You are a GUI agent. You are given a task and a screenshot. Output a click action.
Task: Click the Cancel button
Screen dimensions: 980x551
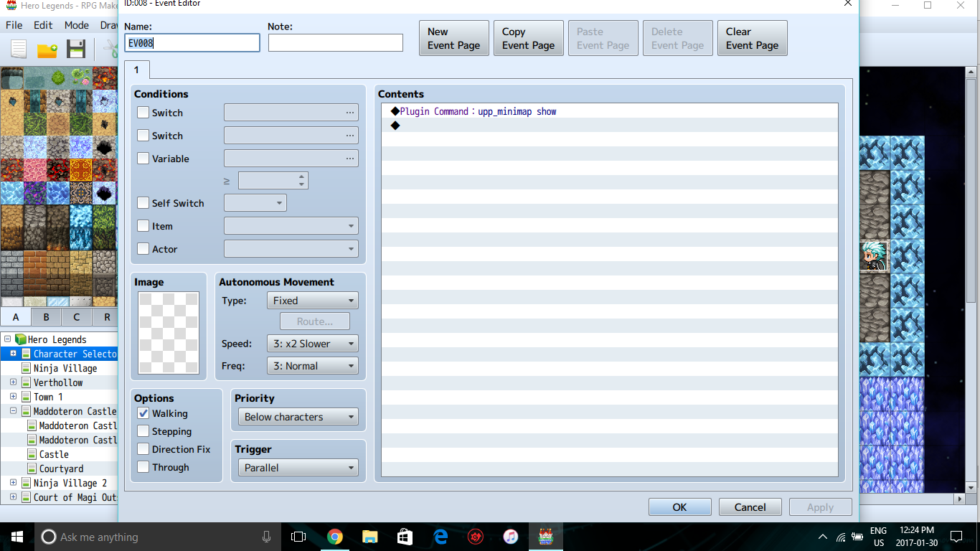point(750,507)
